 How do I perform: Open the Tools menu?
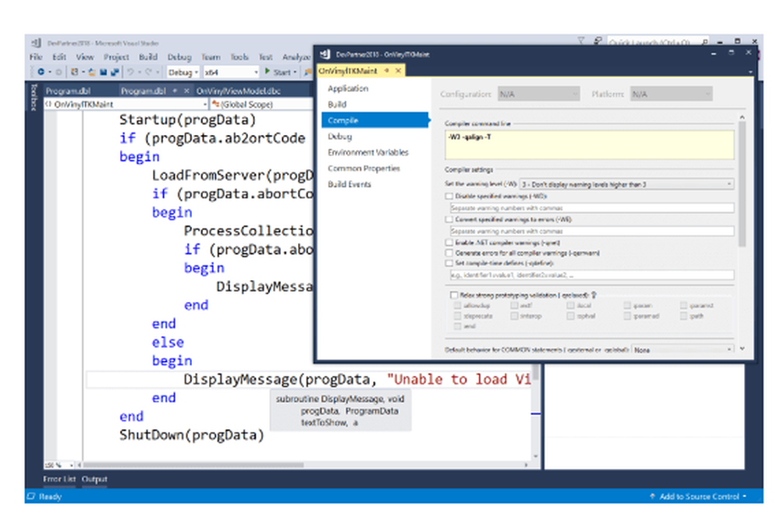click(x=239, y=57)
